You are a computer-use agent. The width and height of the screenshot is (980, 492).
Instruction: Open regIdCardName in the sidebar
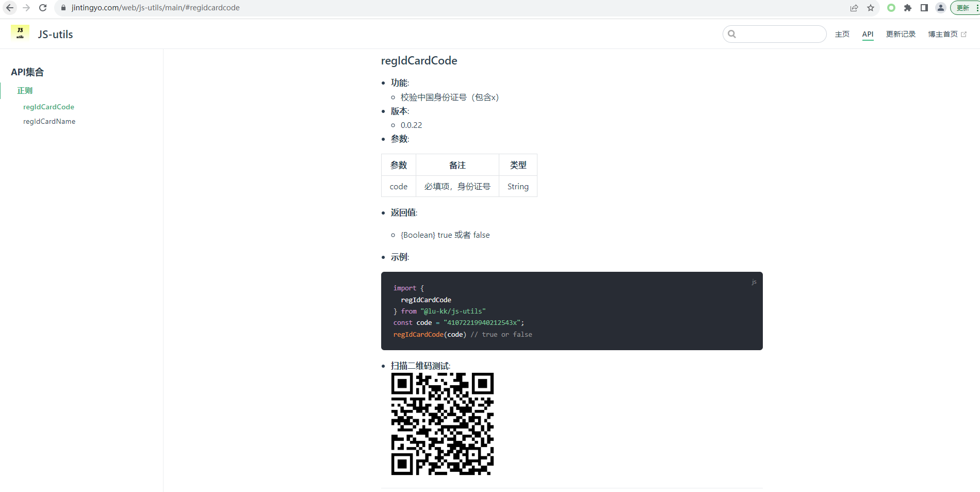49,121
